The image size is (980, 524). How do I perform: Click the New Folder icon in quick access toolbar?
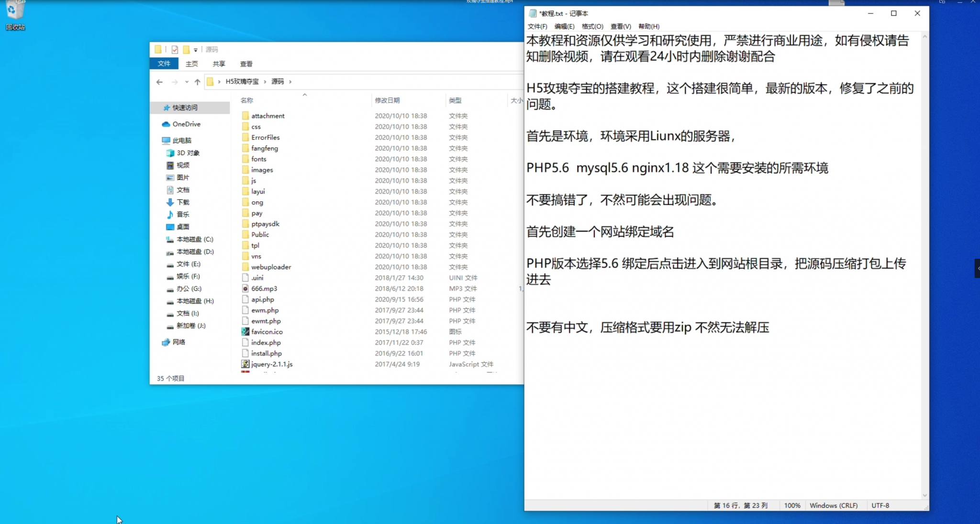coord(186,49)
